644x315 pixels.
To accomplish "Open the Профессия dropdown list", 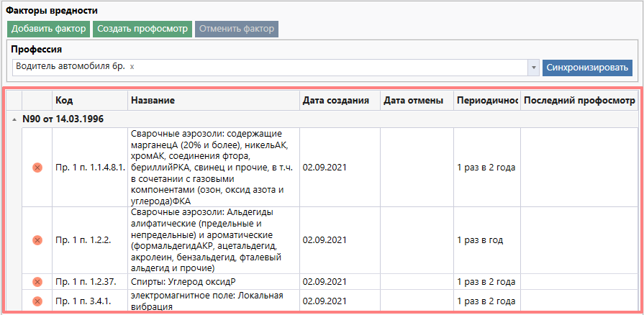I will pos(533,67).
